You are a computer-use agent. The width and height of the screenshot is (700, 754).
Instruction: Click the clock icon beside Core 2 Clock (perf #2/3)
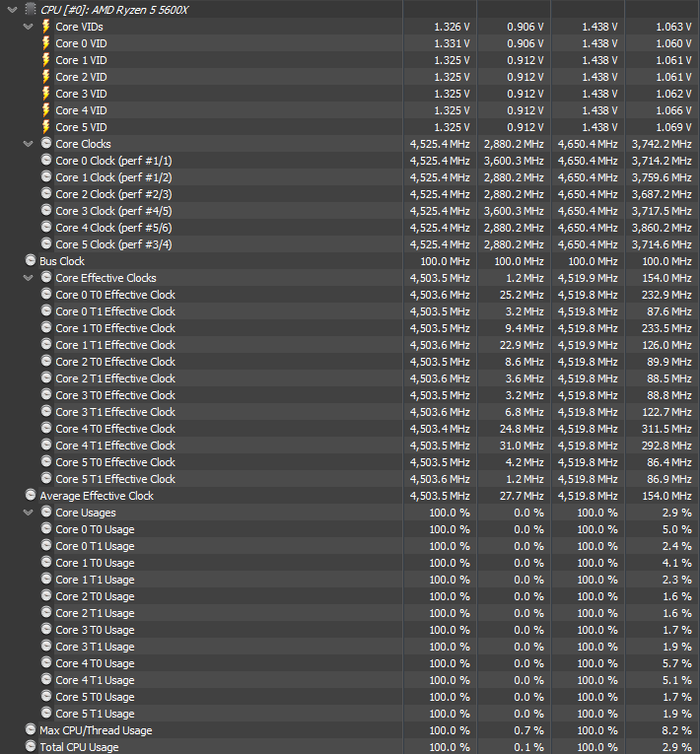[x=46, y=193]
